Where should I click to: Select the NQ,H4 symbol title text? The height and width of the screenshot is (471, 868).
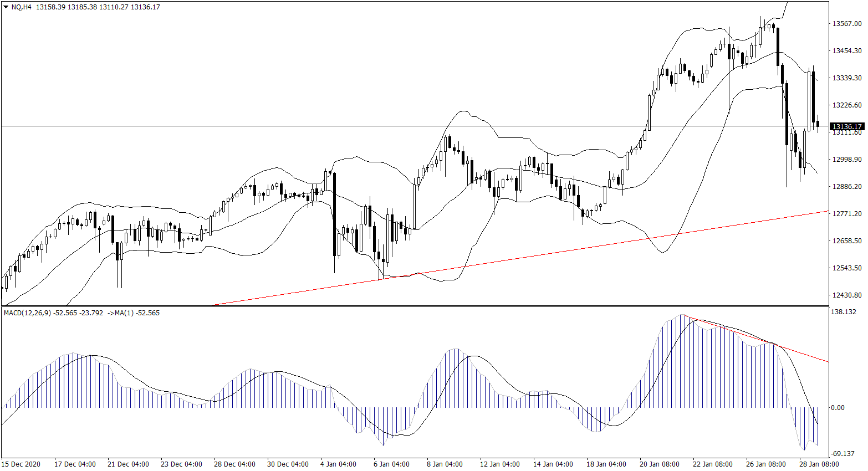(x=21, y=7)
